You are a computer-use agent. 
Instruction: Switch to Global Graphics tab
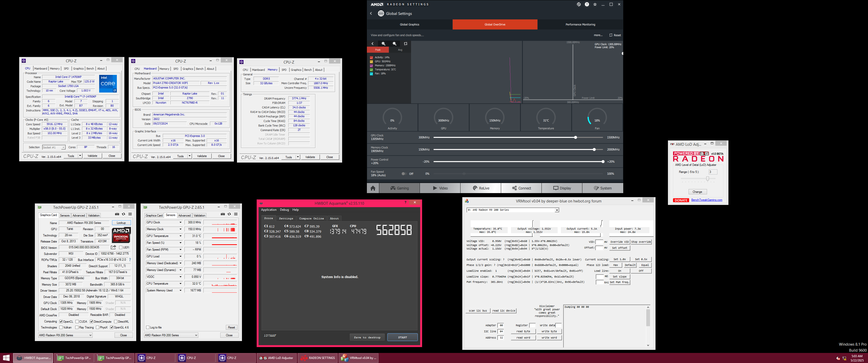click(410, 24)
